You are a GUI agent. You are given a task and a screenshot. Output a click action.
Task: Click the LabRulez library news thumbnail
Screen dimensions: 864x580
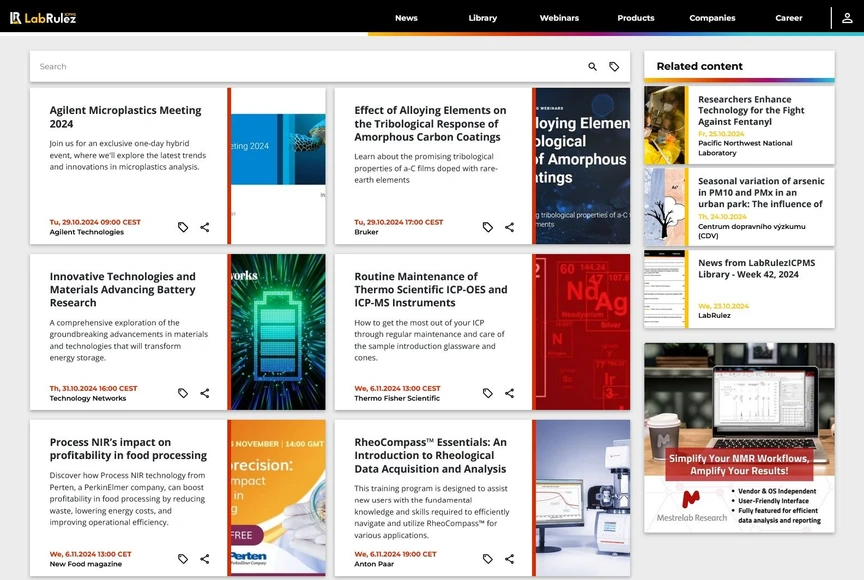[x=665, y=289]
